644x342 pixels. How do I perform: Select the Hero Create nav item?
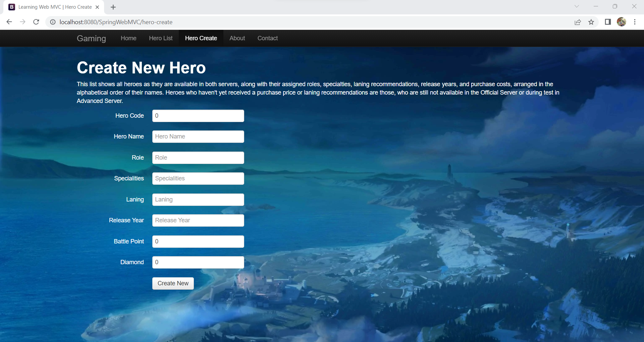[201, 38]
